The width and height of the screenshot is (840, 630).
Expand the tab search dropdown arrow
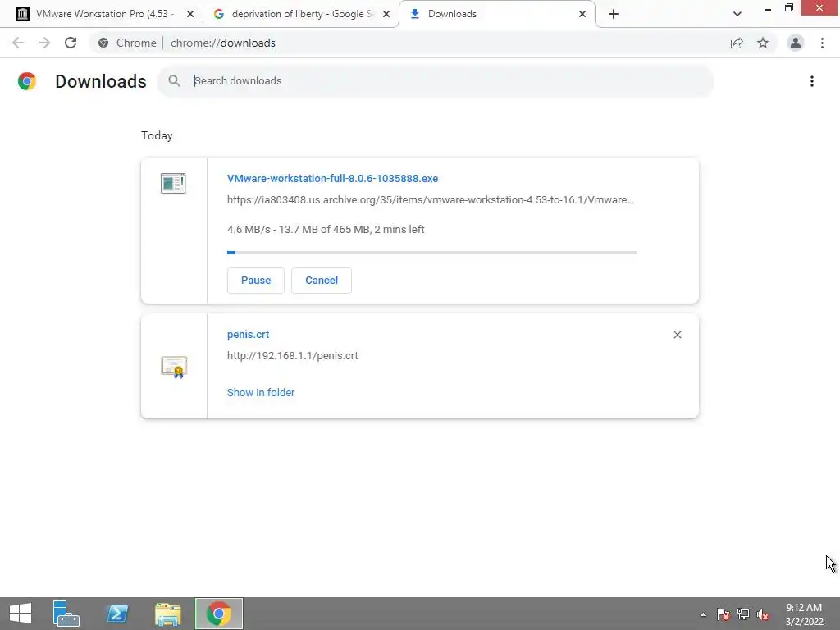click(737, 14)
